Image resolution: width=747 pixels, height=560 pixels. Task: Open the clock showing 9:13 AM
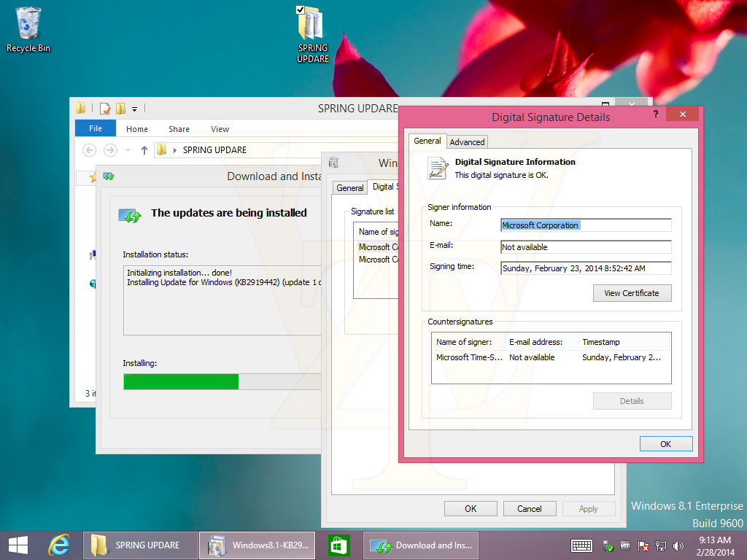tap(715, 546)
